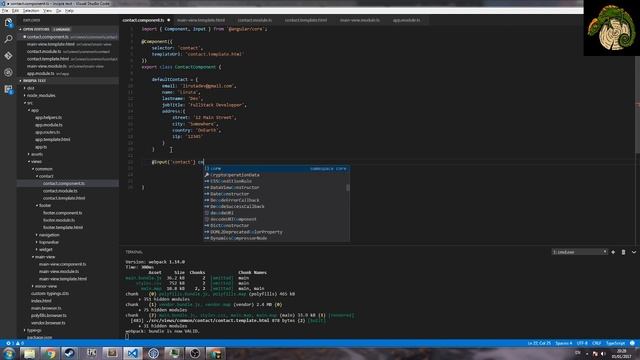Viewport: 640px width, 360px height.
Task: Open the Edit menu
Action: [x=15, y=11]
